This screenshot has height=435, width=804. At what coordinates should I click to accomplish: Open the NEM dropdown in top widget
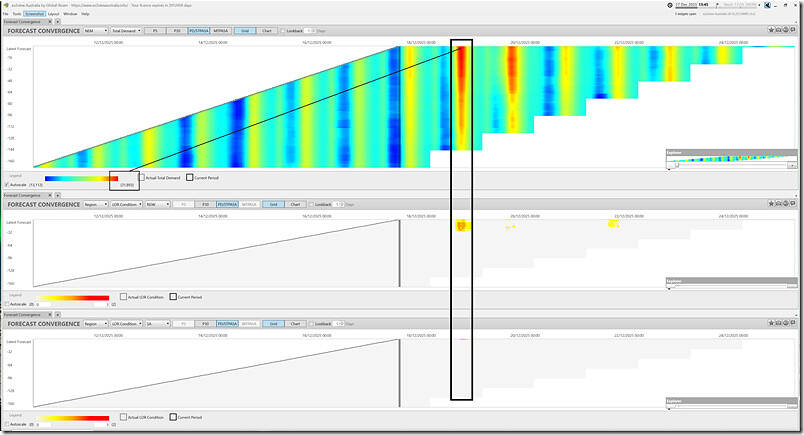[95, 31]
